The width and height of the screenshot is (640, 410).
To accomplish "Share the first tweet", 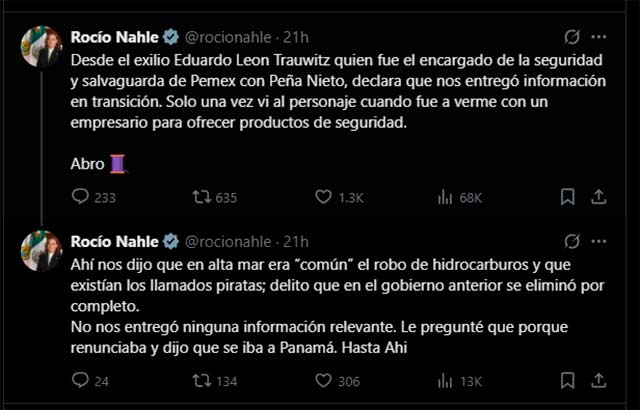I will [x=599, y=197].
